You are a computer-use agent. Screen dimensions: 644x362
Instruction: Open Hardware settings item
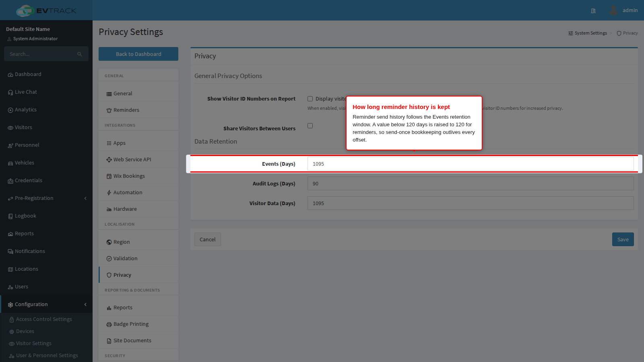[138, 209]
